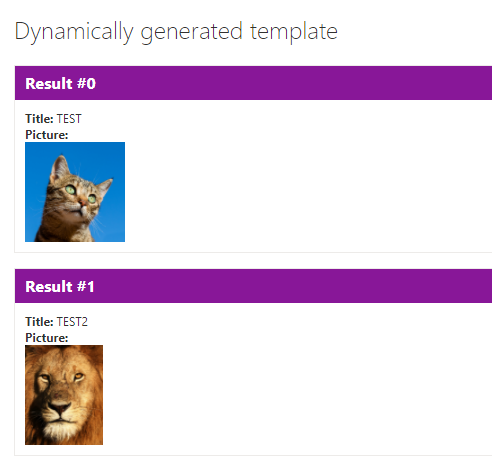Click the cat's face in the first picture

coord(78,195)
